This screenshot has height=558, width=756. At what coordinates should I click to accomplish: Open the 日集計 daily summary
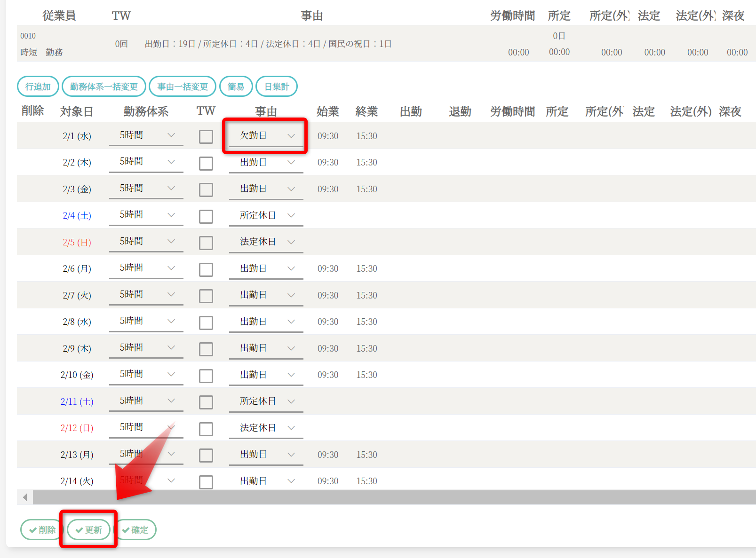coord(277,86)
